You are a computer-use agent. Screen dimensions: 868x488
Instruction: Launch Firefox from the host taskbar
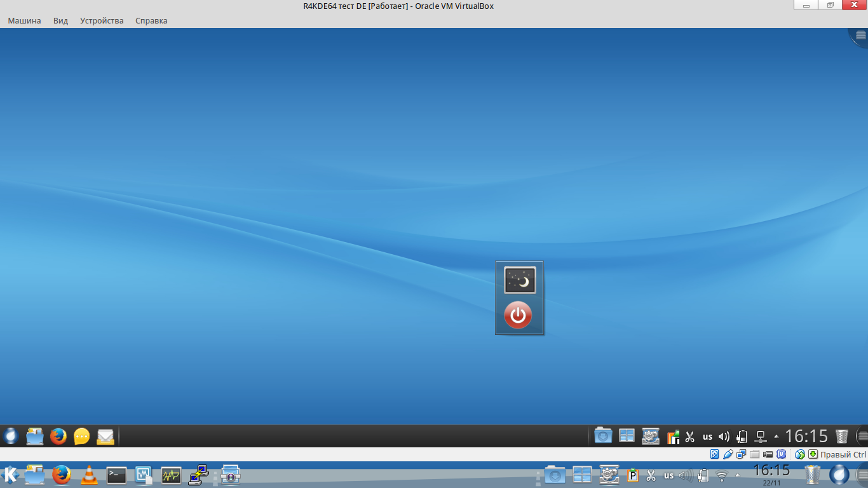click(x=62, y=475)
